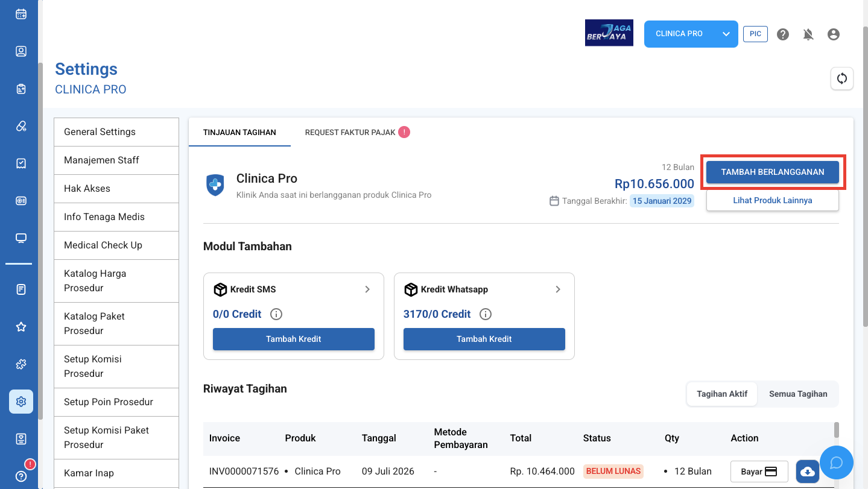Click the receipt checkmark sidebar icon
This screenshot has height=489, width=868.
pyautogui.click(x=21, y=163)
